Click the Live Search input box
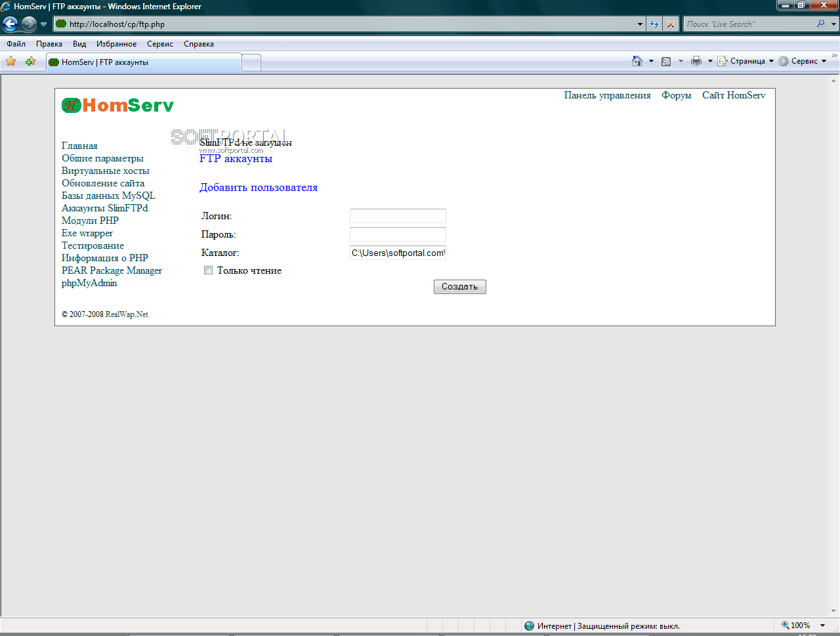 (x=749, y=24)
